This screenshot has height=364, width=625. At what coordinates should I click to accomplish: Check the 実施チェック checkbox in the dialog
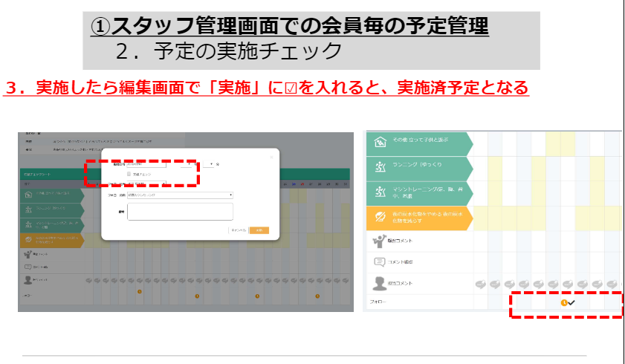point(129,174)
